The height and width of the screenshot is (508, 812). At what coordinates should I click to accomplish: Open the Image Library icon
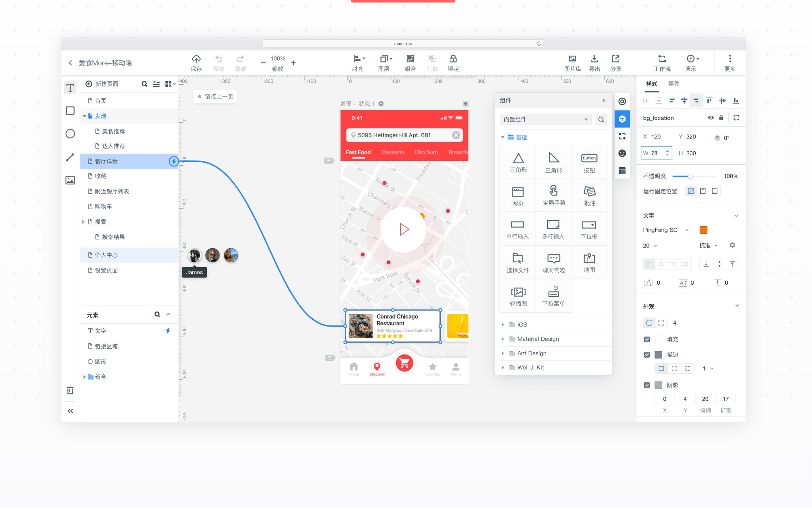point(572,59)
